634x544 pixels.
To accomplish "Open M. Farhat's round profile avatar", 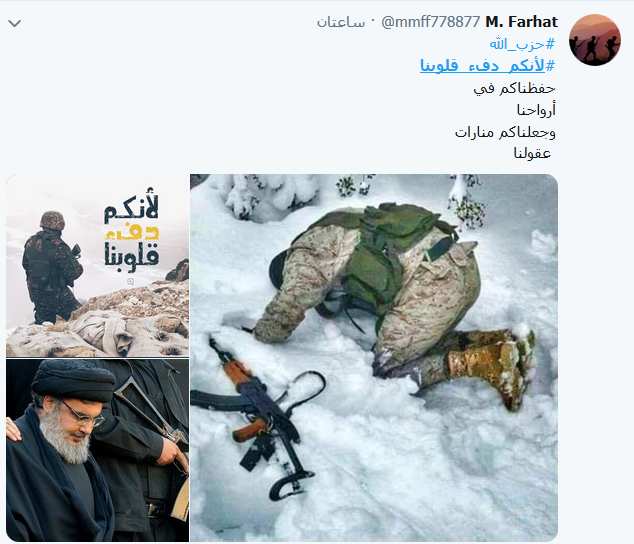I will click(x=595, y=40).
